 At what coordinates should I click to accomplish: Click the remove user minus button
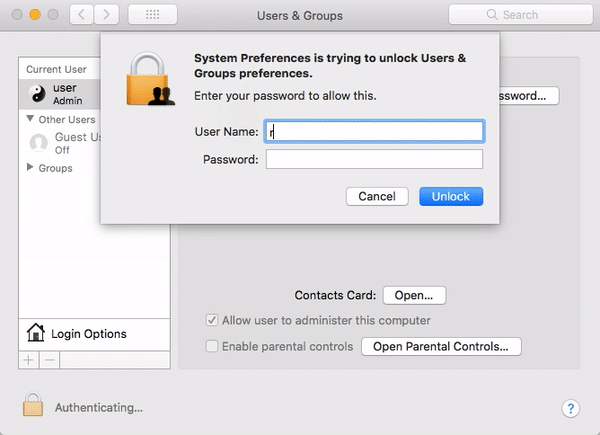coord(50,360)
